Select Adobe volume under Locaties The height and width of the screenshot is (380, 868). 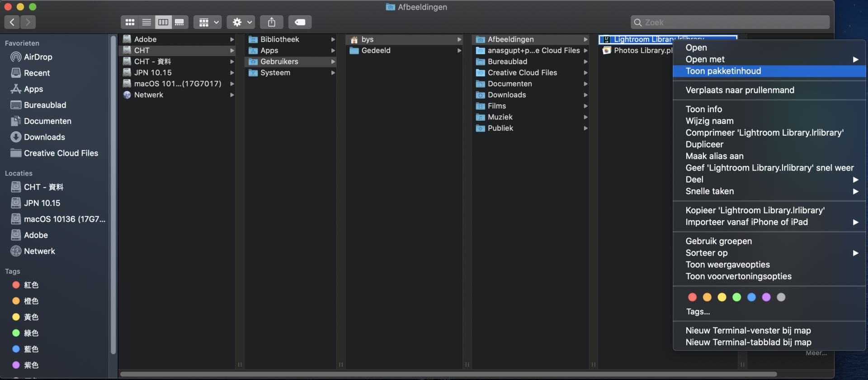coord(30,235)
